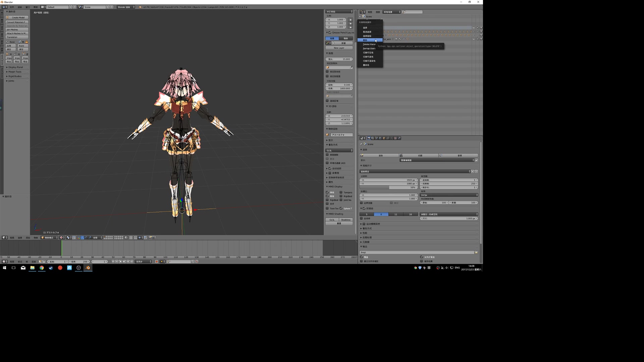The image size is (644, 362).
Task: Click the 3D view editor type icon
Action: tap(5, 238)
